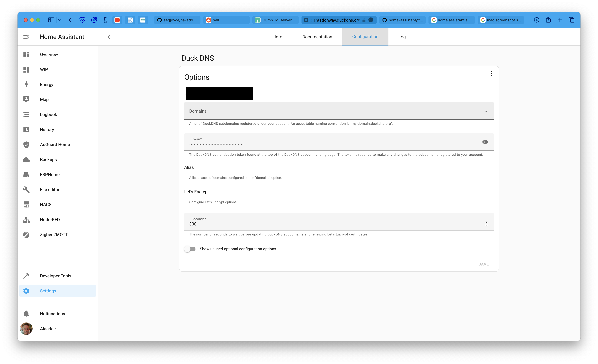This screenshot has height=364, width=598.
Task: Open the Log tab
Action: tap(402, 37)
